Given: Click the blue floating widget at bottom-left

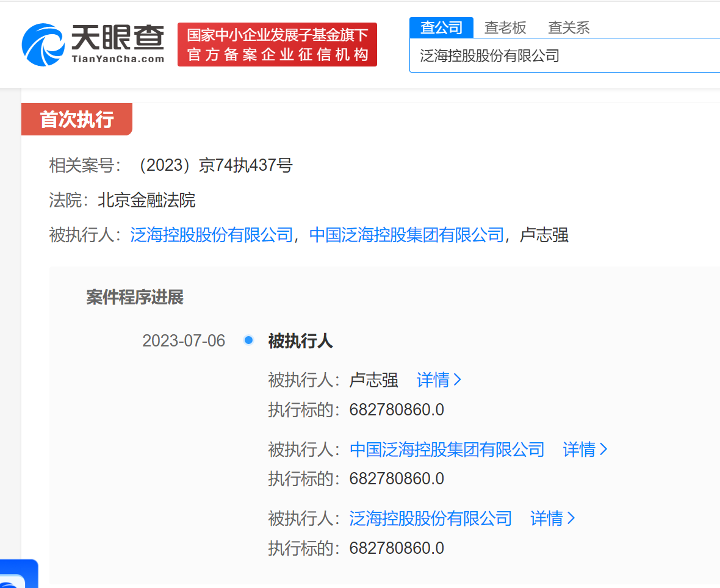Looking at the screenshot, I should coord(18,575).
